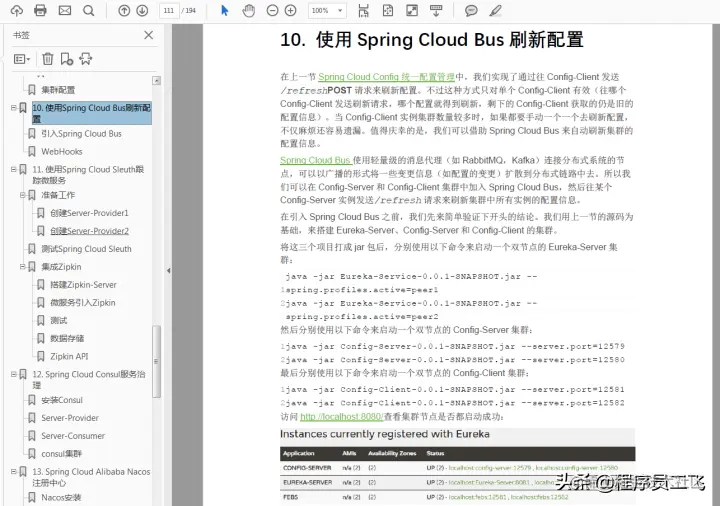This screenshot has height=506, width=720.
Task: Open the 微服务引入Zipkin bookmark
Action: [x=83, y=303]
